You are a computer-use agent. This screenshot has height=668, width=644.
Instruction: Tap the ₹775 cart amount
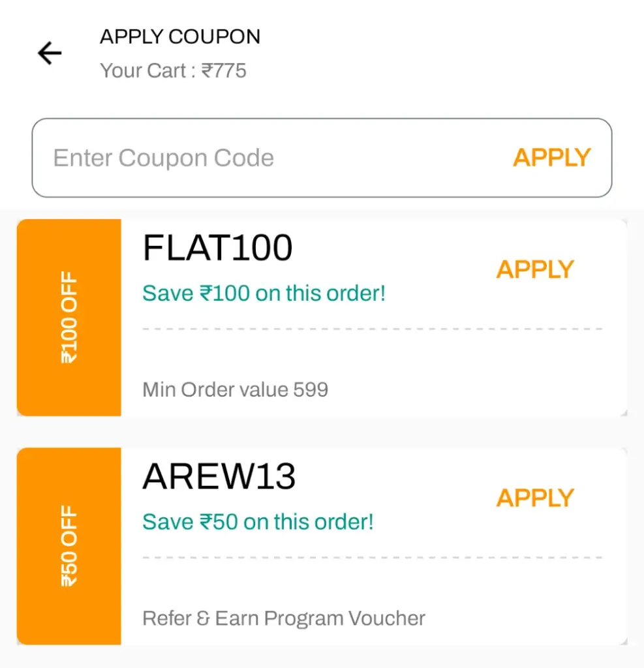(224, 70)
